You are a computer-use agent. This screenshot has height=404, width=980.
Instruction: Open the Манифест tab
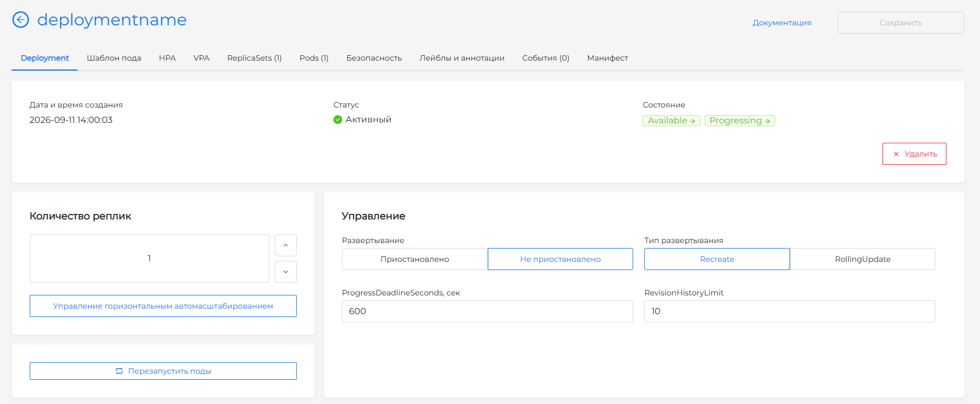pos(607,58)
